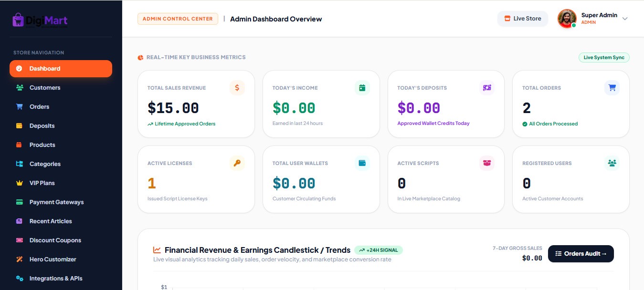Click the +24H SIGNAL badge

(379, 250)
